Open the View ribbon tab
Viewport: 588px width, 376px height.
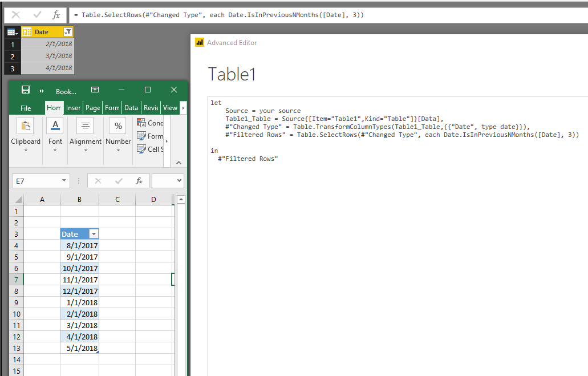click(x=171, y=108)
